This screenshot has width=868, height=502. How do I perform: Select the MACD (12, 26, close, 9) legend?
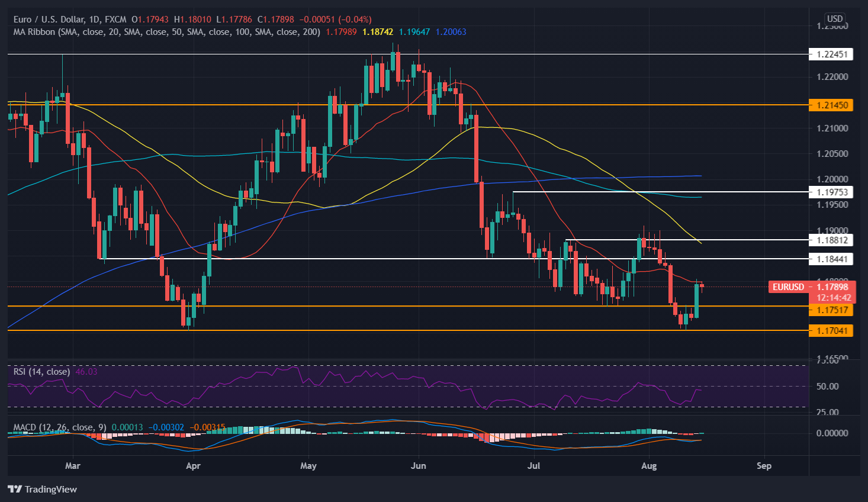tap(60, 427)
